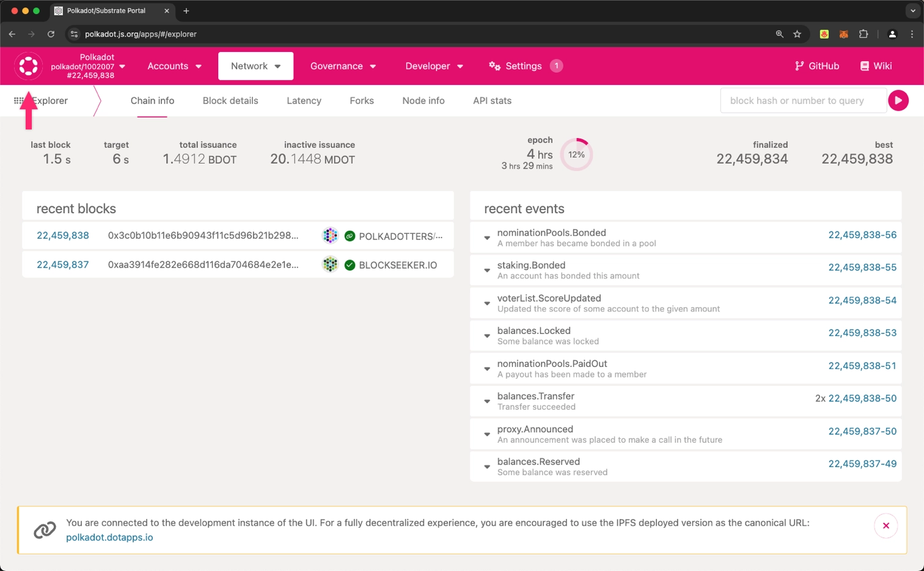Switch to the Forks tab
Image resolution: width=924 pixels, height=571 pixels.
[x=362, y=101]
